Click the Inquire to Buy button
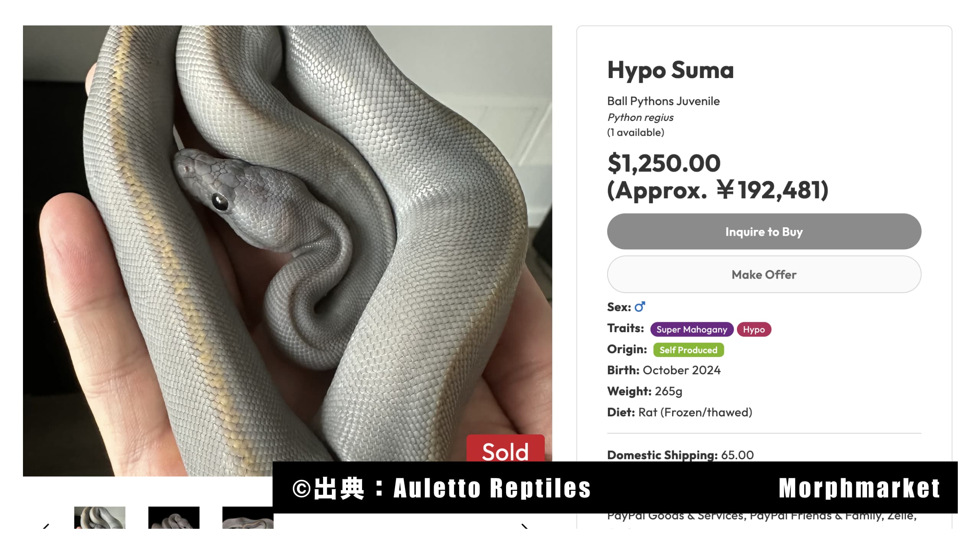The image size is (980, 551). [764, 231]
